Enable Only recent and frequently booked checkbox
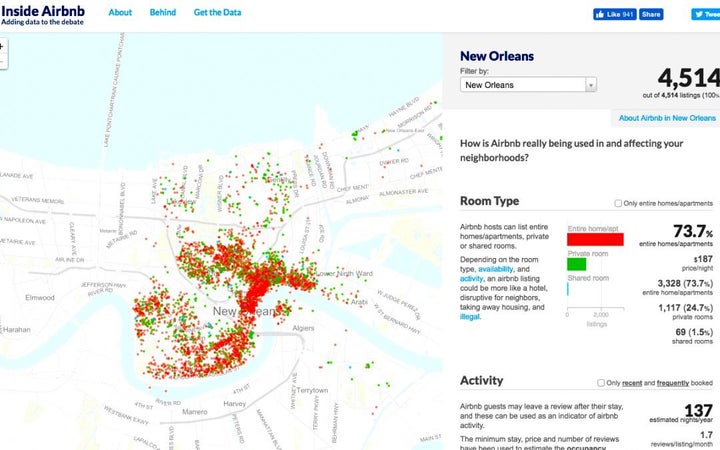Viewport: 720px width, 450px height. [x=601, y=382]
